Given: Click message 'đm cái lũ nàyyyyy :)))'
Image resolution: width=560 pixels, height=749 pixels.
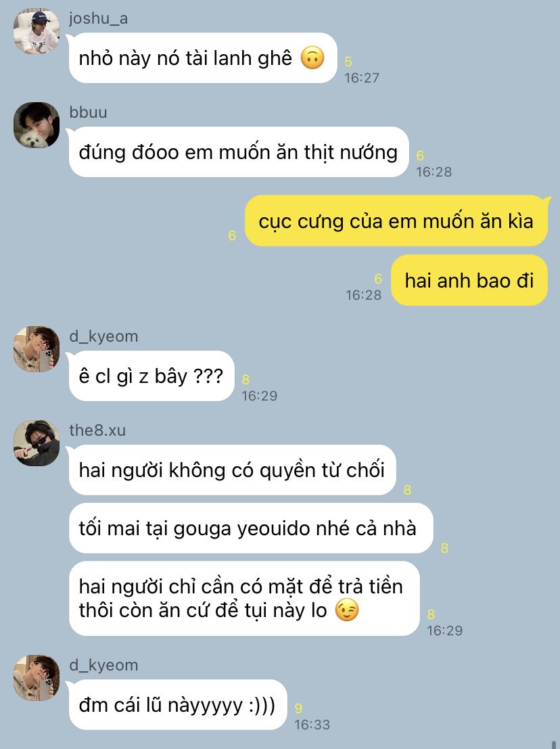Looking at the screenshot, I should click(178, 704).
